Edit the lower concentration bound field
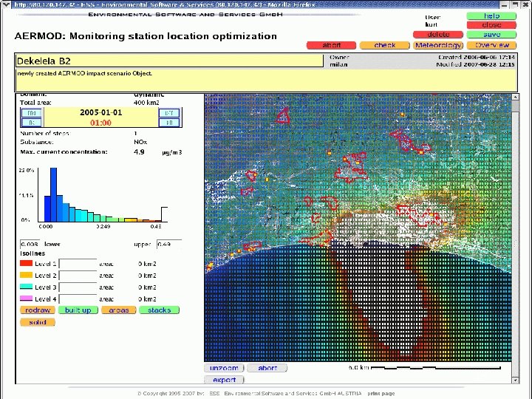The width and height of the screenshot is (532, 399). click(30, 245)
